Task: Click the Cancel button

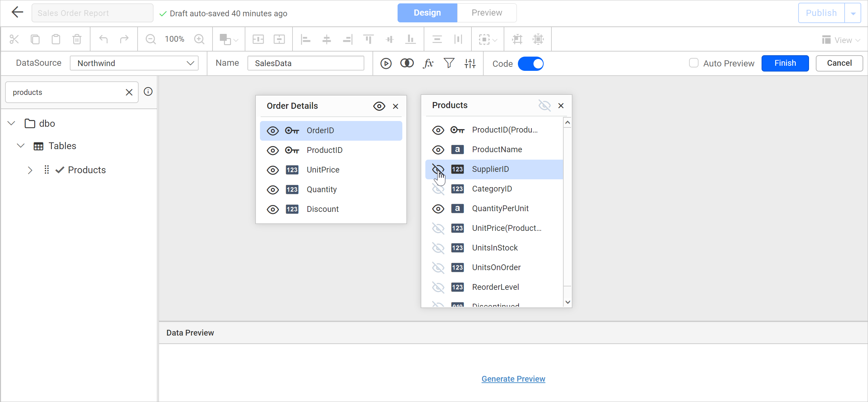Action: [839, 63]
